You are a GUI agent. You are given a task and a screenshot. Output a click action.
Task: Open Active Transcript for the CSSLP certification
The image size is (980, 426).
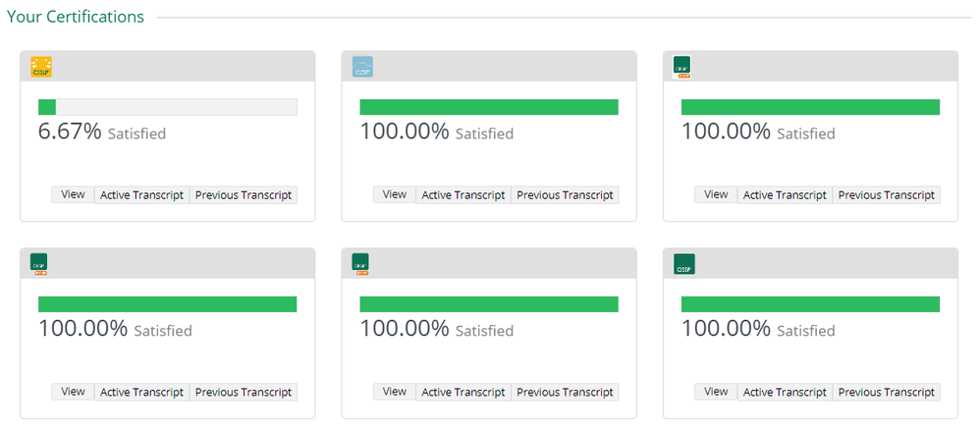point(141,195)
